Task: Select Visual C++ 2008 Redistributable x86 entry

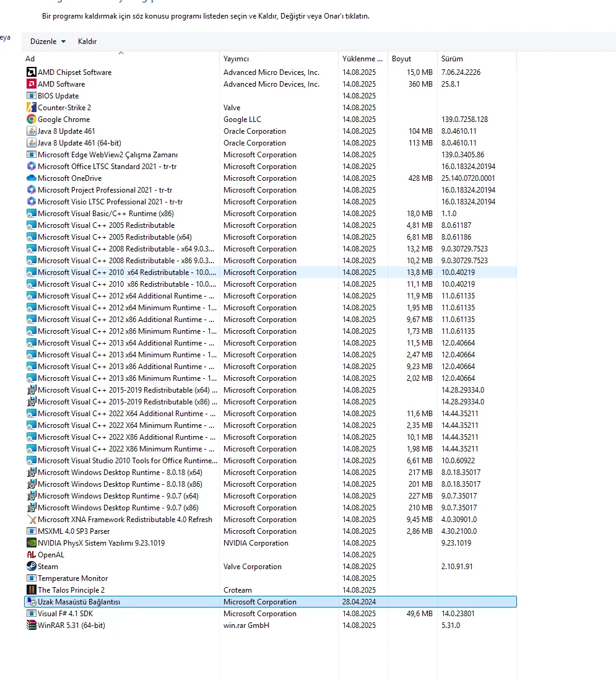Action: [x=126, y=260]
